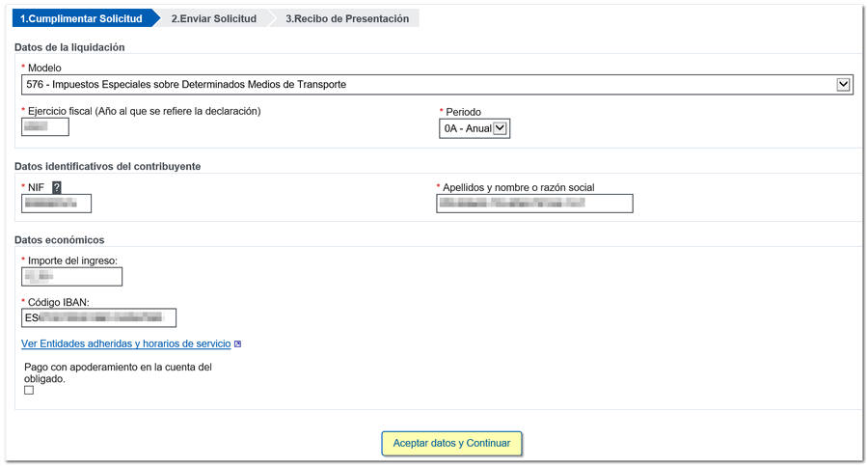Click external link icon beside Entidades adheridas
868x466 pixels.
click(237, 344)
